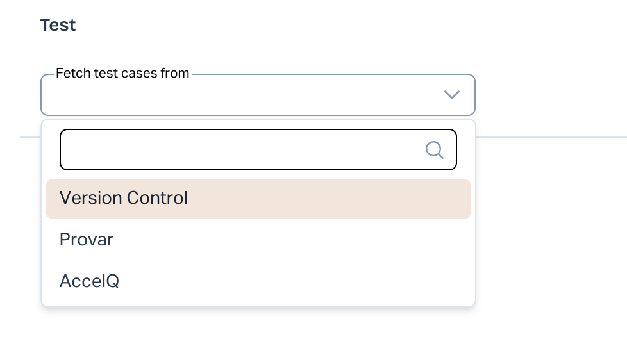Viewport: 627px width, 364px height.
Task: Click the Fetch test cases from combo box
Action: pyautogui.click(x=244, y=95)
